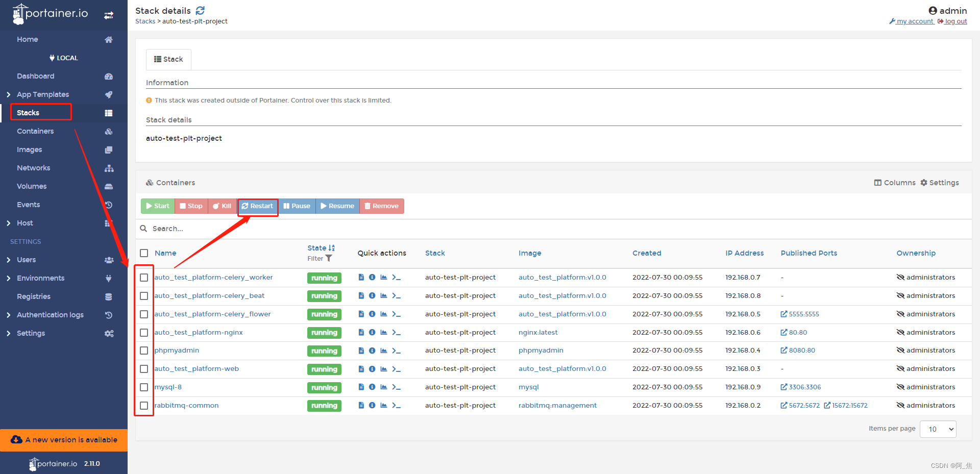Screen dimensions: 980x474
Task: Check the mysql-8 row checkbox
Action: [144, 387]
